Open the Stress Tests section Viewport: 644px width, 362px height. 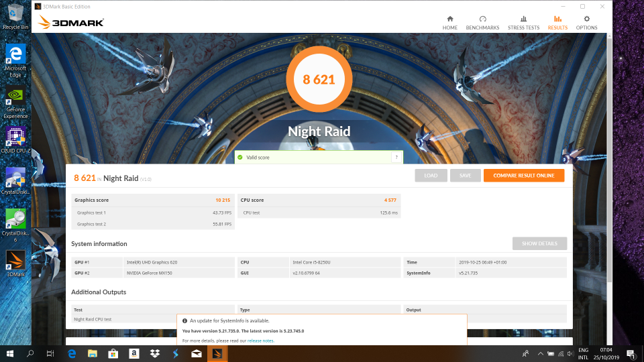[x=523, y=22]
